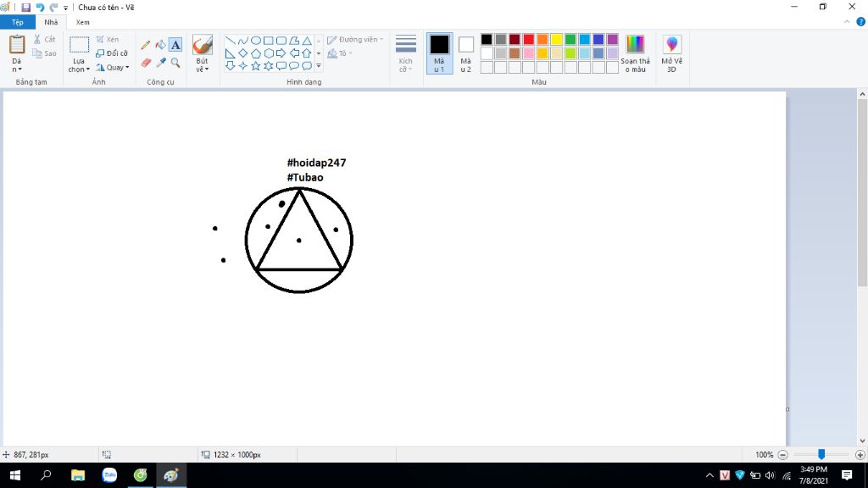Image resolution: width=868 pixels, height=488 pixels.
Task: Pick the Curve shape
Action: (x=243, y=41)
